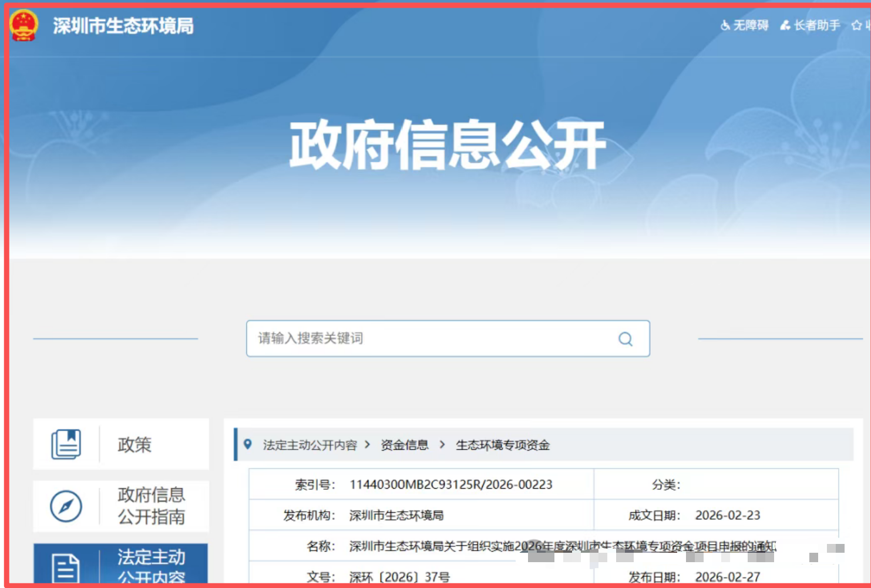This screenshot has height=588, width=871.
Task: Click the document icon for 法定主动公开内容
Action: [x=66, y=567]
